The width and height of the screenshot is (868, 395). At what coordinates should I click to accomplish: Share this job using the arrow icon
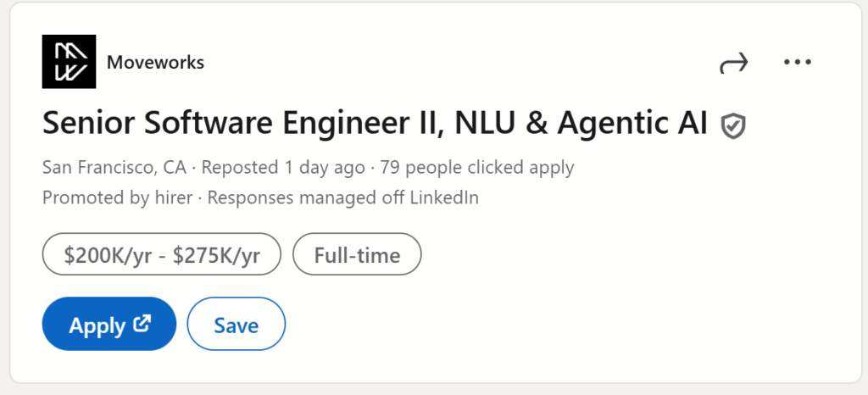pyautogui.click(x=733, y=63)
